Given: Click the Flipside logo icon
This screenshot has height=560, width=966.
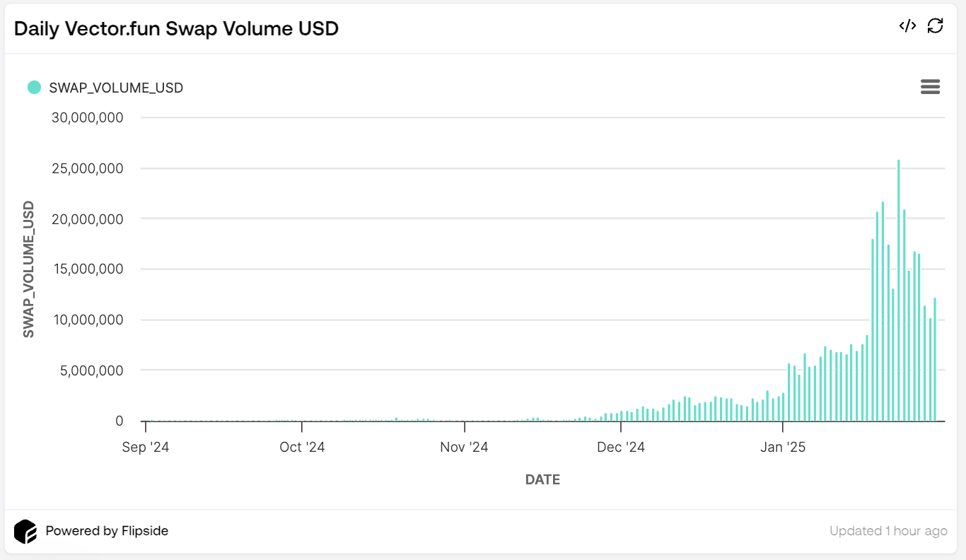Looking at the screenshot, I should point(25,531).
